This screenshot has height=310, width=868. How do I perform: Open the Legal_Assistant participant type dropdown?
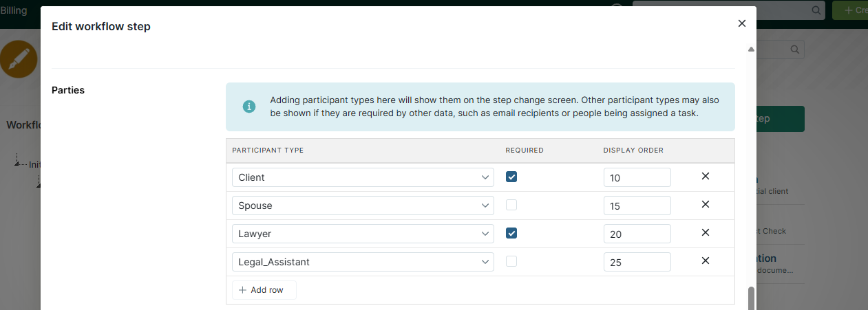(x=363, y=262)
